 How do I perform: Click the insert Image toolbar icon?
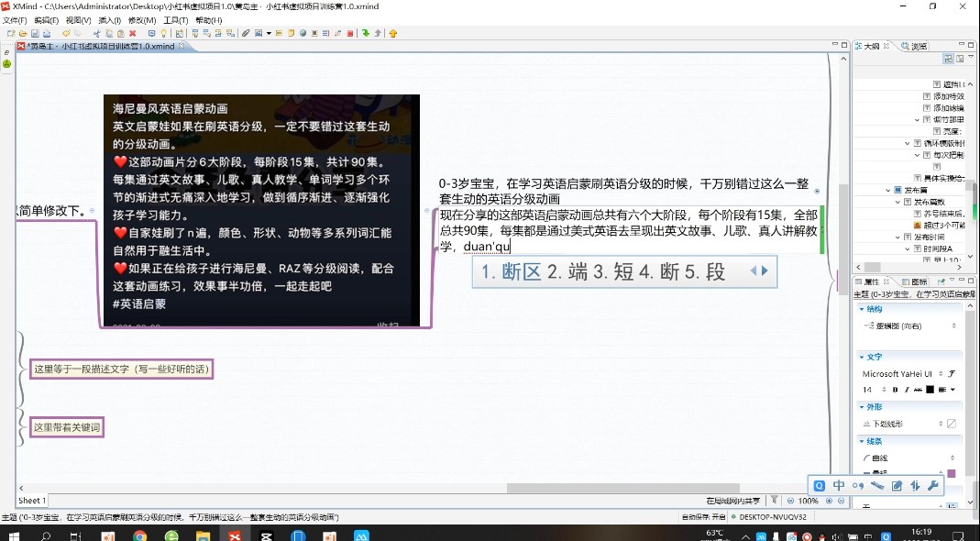point(259,34)
